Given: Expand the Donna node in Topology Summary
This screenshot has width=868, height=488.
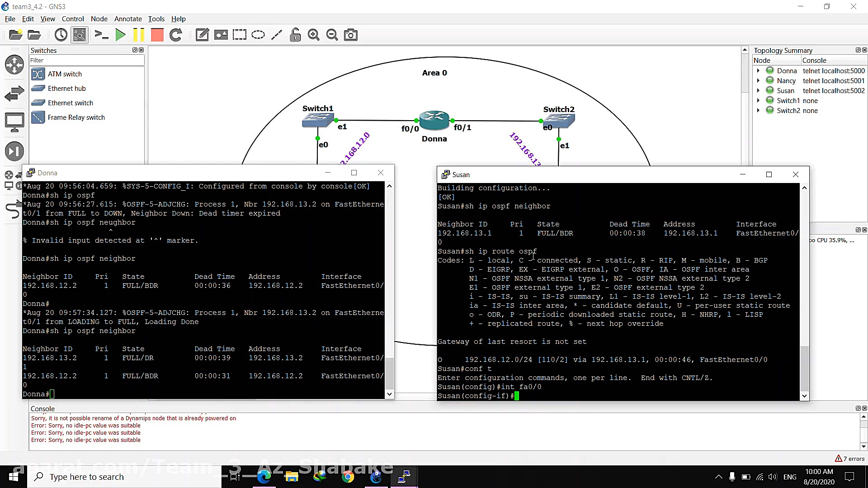Looking at the screenshot, I should point(758,70).
